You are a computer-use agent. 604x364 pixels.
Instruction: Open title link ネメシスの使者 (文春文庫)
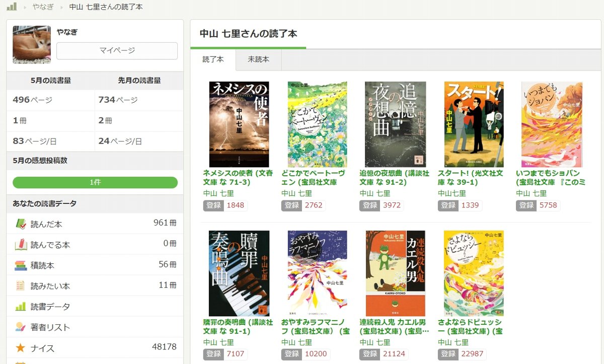238,178
